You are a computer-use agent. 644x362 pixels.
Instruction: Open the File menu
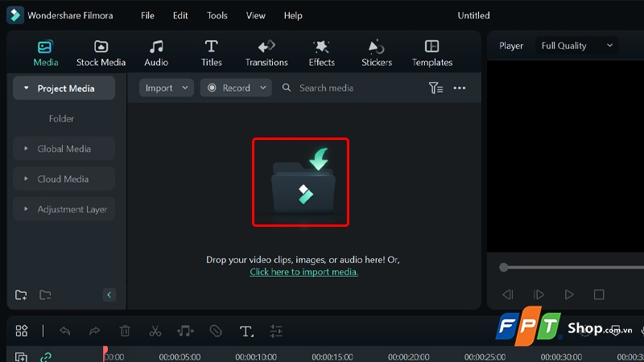[147, 15]
